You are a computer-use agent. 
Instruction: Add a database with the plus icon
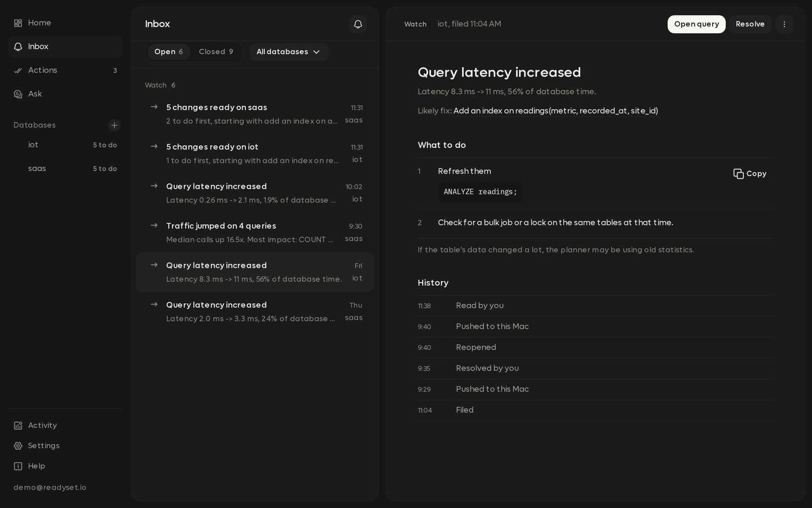tap(114, 125)
